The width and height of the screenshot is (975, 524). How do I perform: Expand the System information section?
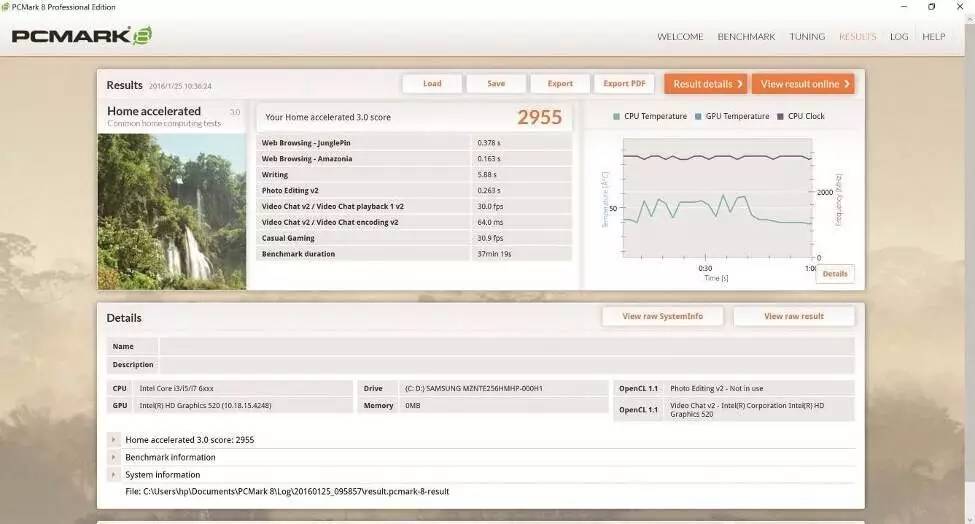115,475
